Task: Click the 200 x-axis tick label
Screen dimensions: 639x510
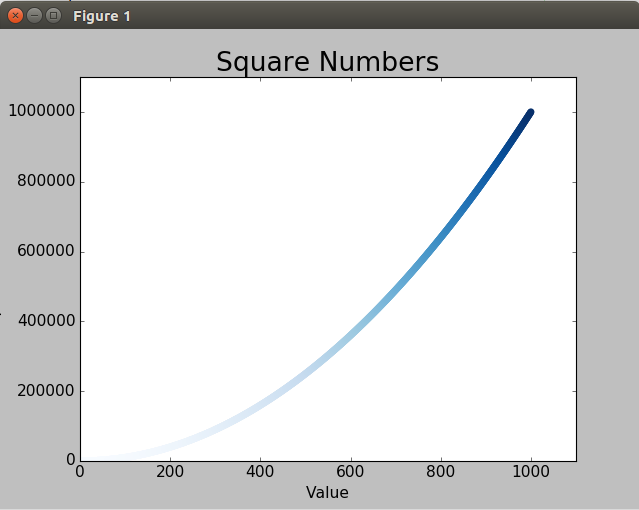Action: click(170, 472)
